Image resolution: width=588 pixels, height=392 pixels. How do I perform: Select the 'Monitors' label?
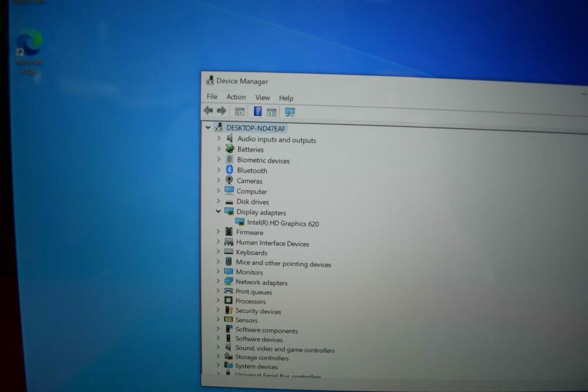[x=249, y=272]
